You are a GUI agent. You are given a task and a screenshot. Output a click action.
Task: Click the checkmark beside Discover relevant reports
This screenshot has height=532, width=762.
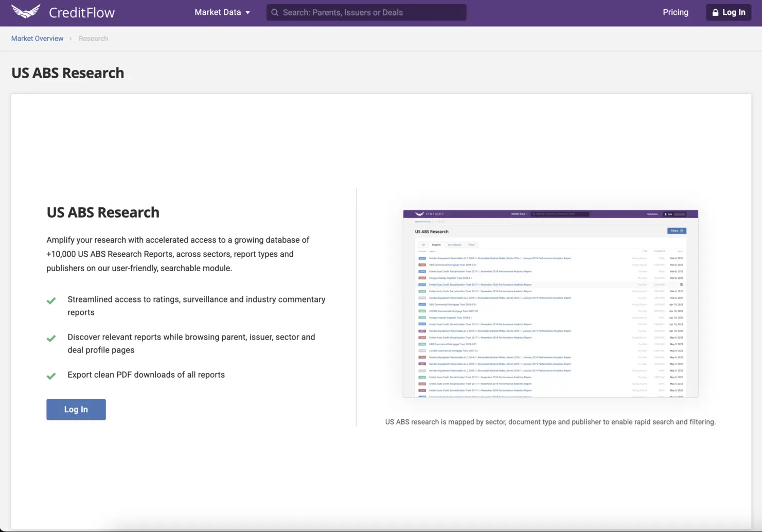(x=51, y=339)
